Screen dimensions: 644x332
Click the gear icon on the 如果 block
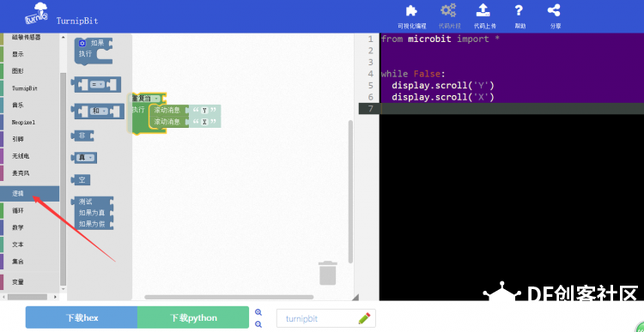coord(82,43)
